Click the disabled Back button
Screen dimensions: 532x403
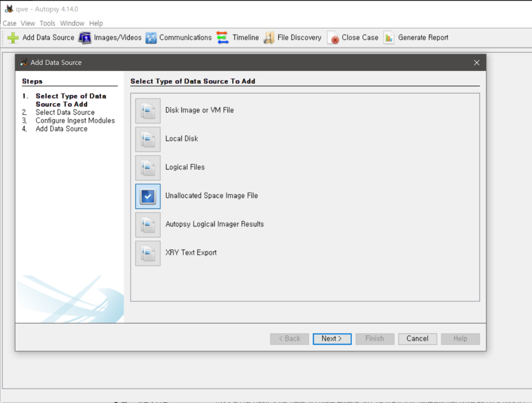pyautogui.click(x=289, y=339)
